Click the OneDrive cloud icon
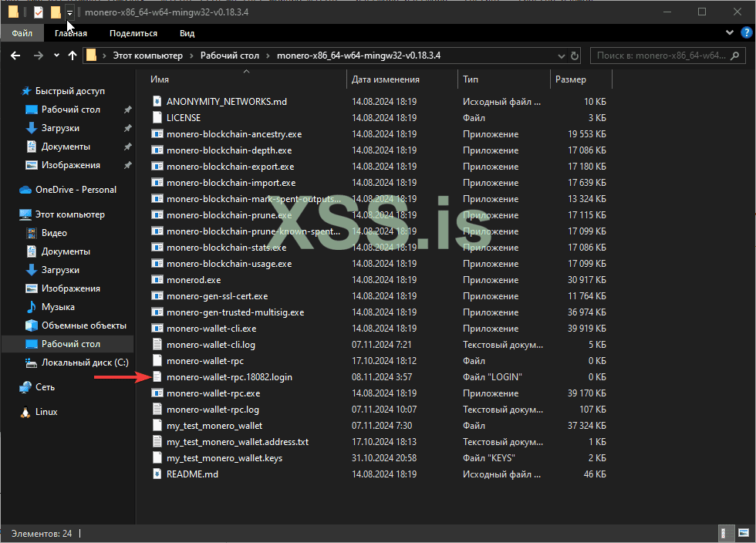This screenshot has width=756, height=543. [x=25, y=190]
